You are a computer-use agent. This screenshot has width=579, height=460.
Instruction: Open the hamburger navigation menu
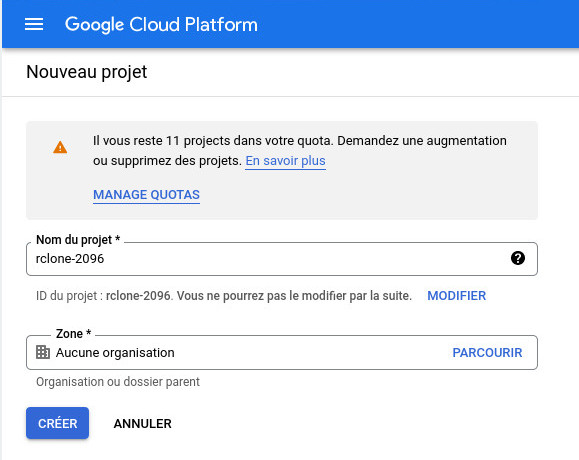point(34,24)
